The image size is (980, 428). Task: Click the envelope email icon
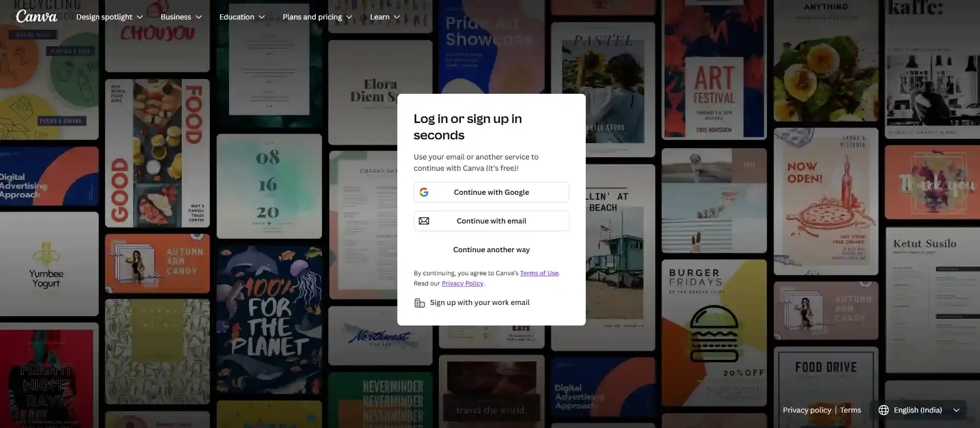(424, 221)
